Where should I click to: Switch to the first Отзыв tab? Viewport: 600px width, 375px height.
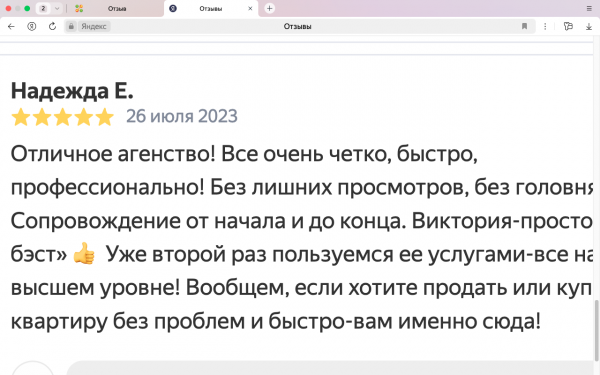(x=117, y=8)
